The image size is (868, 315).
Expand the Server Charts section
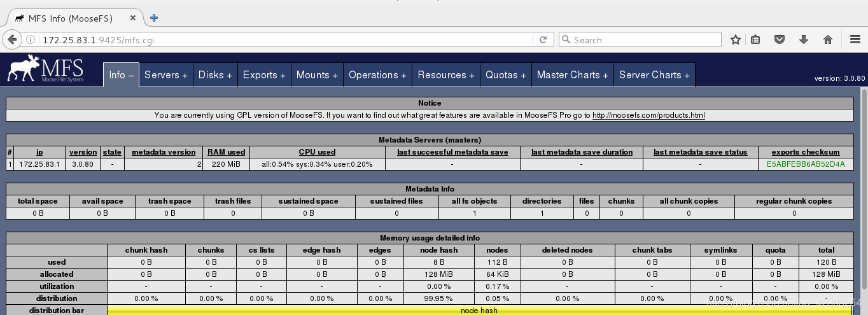point(654,75)
